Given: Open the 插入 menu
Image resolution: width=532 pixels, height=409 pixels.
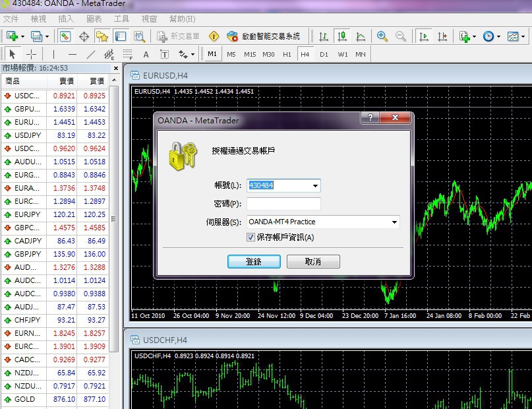Looking at the screenshot, I should coord(66,19).
